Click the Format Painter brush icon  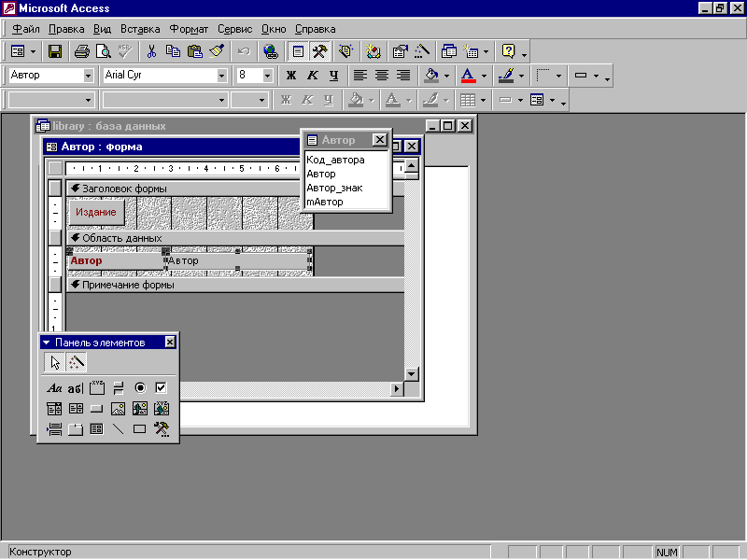[x=217, y=51]
